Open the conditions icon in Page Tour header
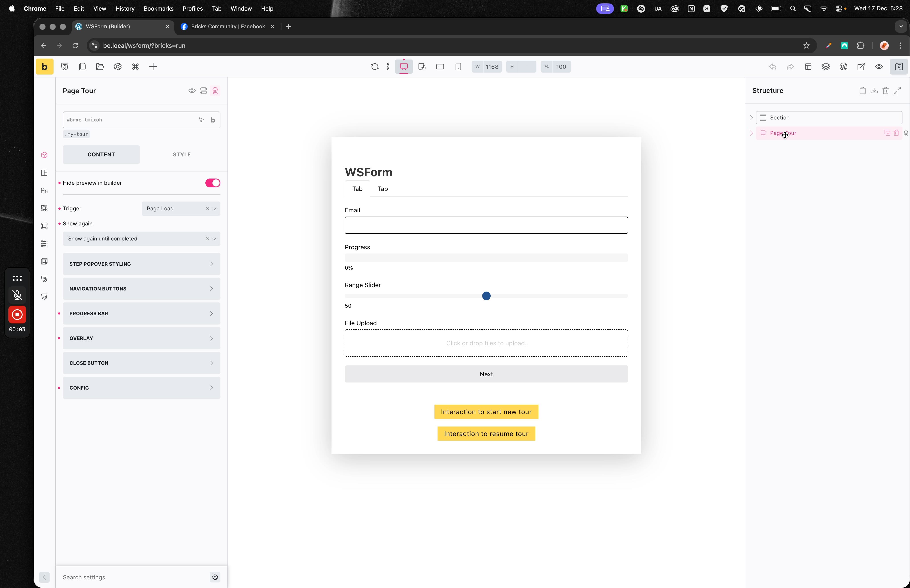910x588 pixels. click(204, 91)
